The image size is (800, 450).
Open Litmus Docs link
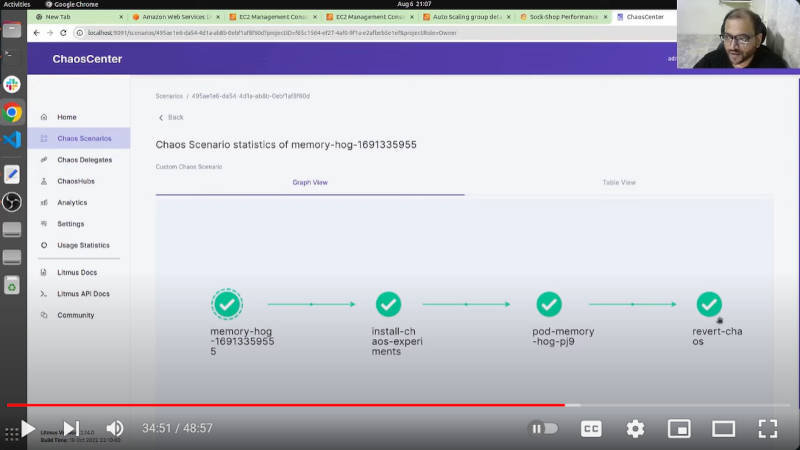tap(79, 272)
